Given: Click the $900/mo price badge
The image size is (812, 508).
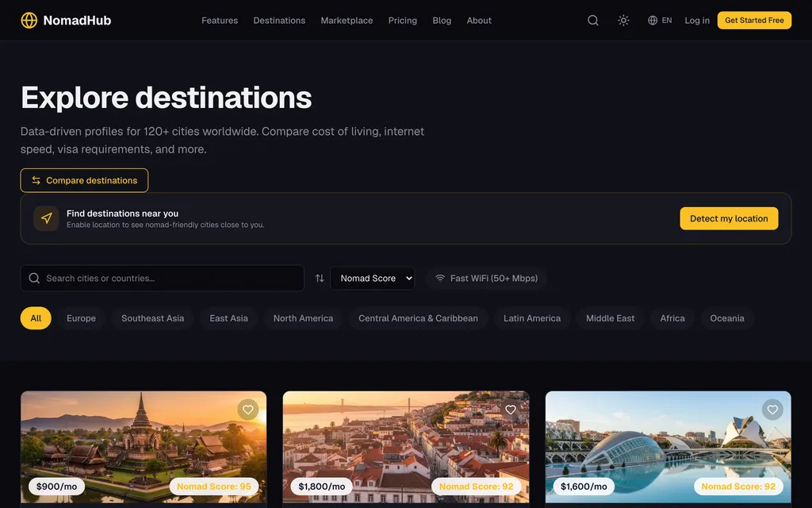Looking at the screenshot, I should [x=56, y=487].
